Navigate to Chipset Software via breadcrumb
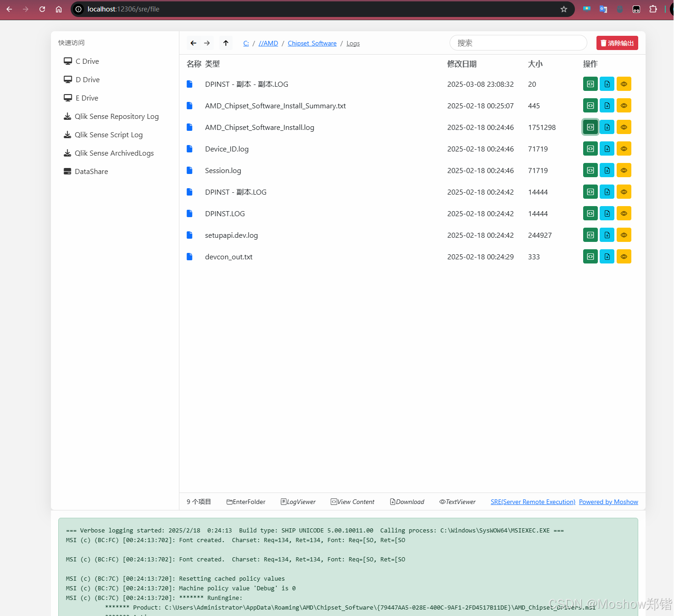Screen dimensions: 674x616 click(x=312, y=43)
